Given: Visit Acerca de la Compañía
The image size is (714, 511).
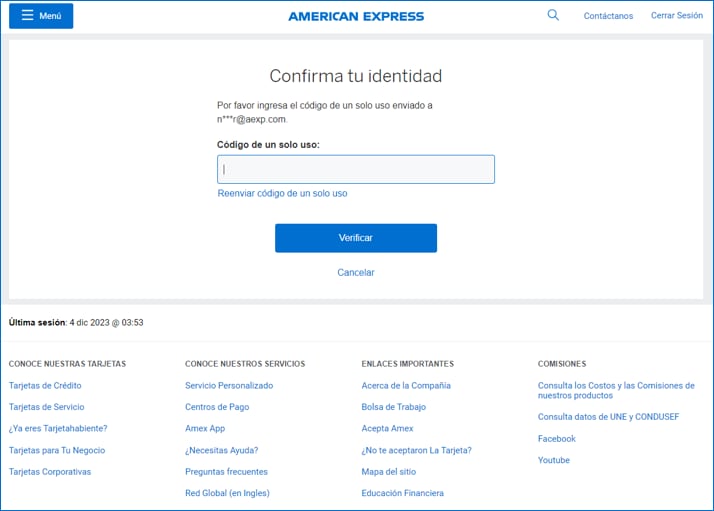Looking at the screenshot, I should click(406, 385).
